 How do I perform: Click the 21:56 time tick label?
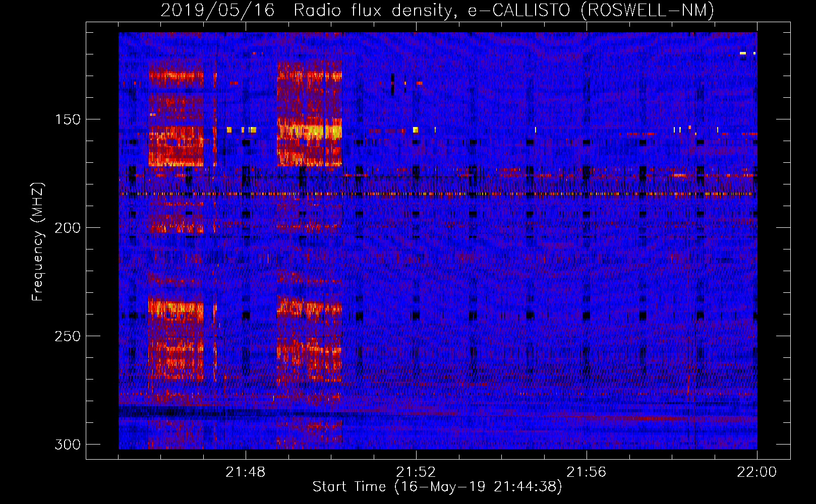[x=587, y=472]
